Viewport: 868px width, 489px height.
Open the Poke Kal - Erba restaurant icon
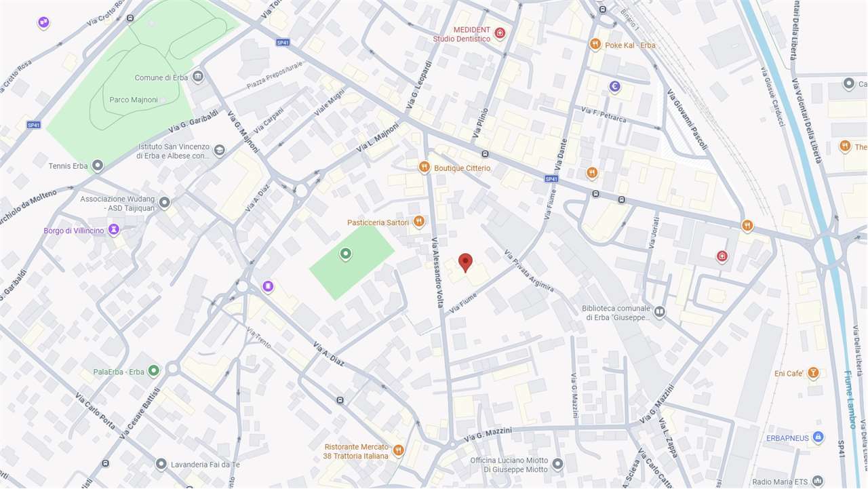click(595, 44)
